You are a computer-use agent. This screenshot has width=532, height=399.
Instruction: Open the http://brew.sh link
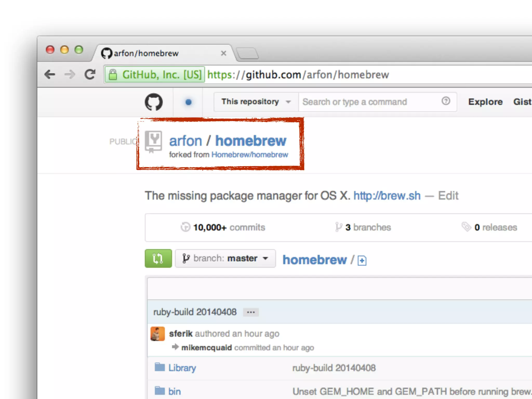coord(387,196)
